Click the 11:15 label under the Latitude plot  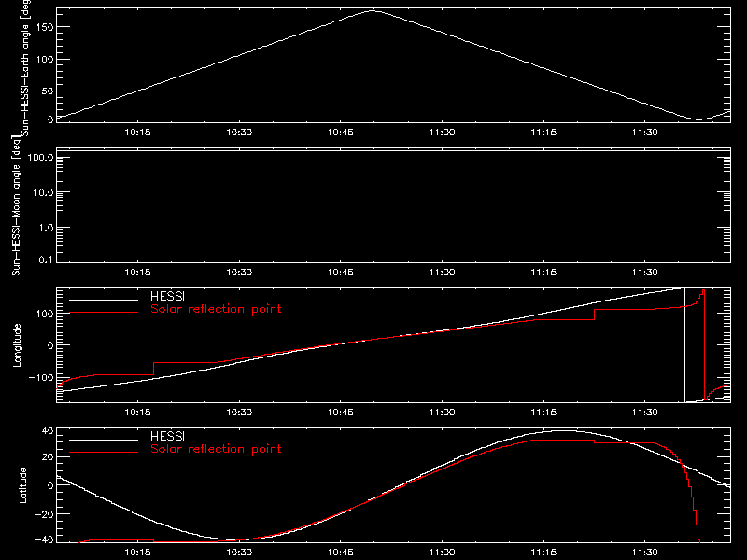[x=543, y=553]
